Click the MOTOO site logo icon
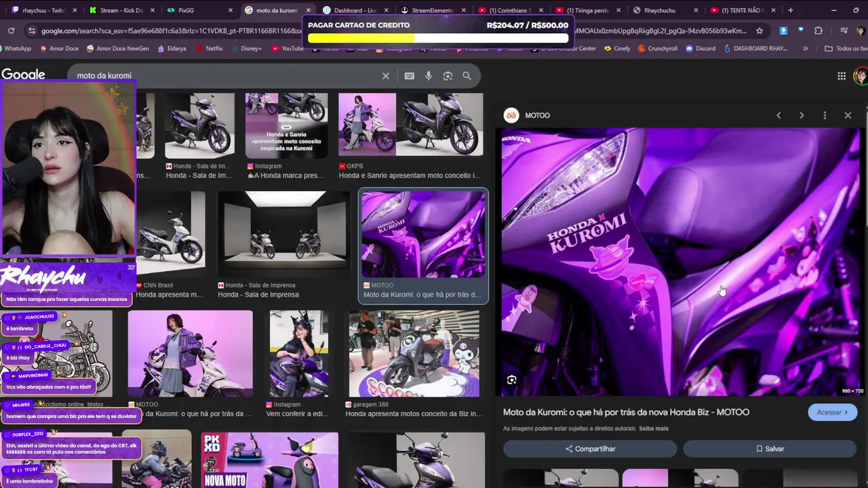 click(511, 115)
